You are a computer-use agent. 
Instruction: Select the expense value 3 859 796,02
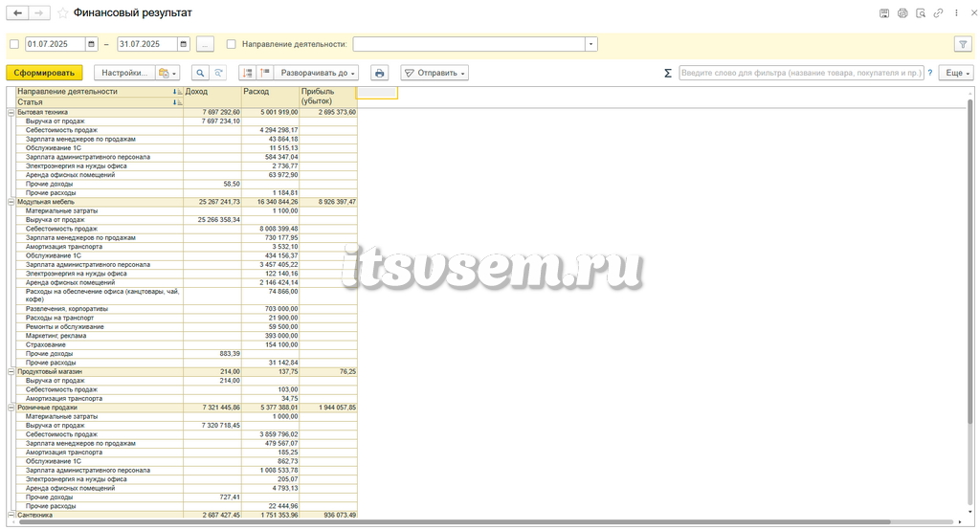coord(271,434)
